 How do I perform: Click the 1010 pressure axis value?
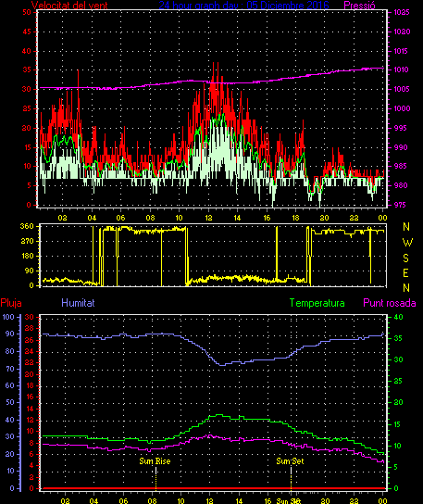401,69
